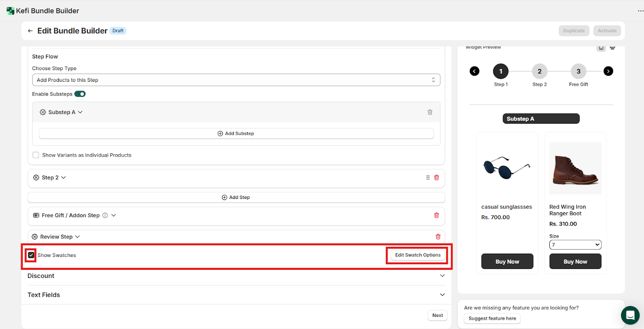Grab the drag handle on Step 2
The image size is (644, 329).
pos(428,178)
